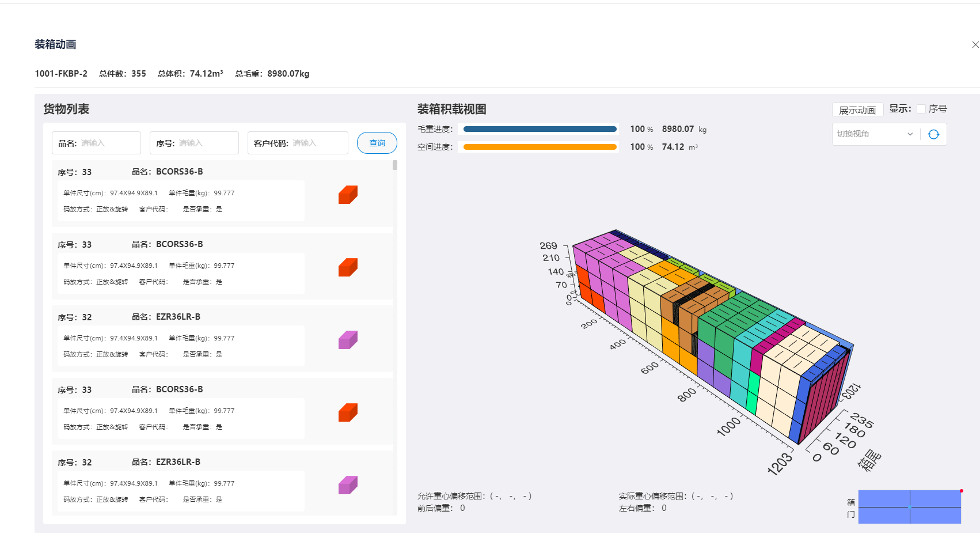Click last EZR36LR-B purple cube icon
The height and width of the screenshot is (534, 980).
pyautogui.click(x=348, y=485)
